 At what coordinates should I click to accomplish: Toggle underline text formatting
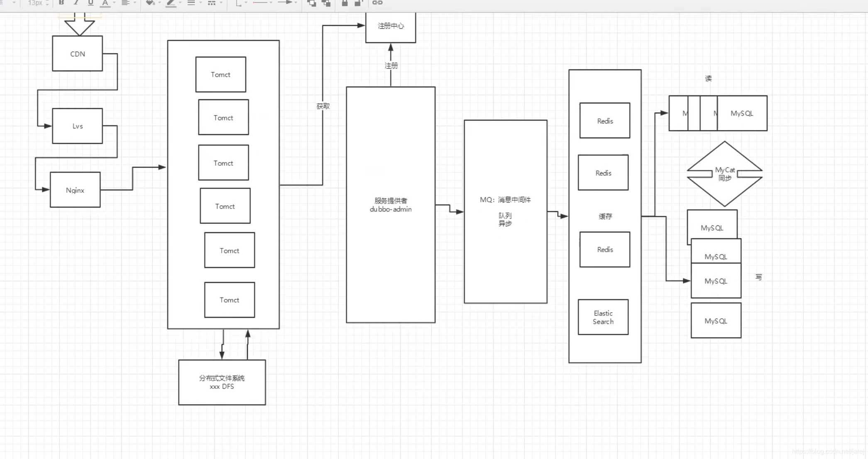tap(90, 2)
